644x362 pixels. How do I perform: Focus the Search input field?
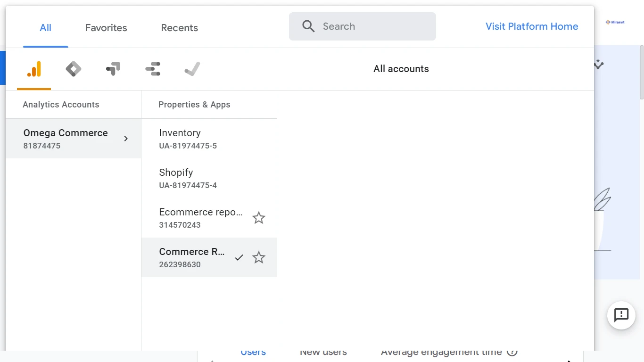(x=372, y=26)
